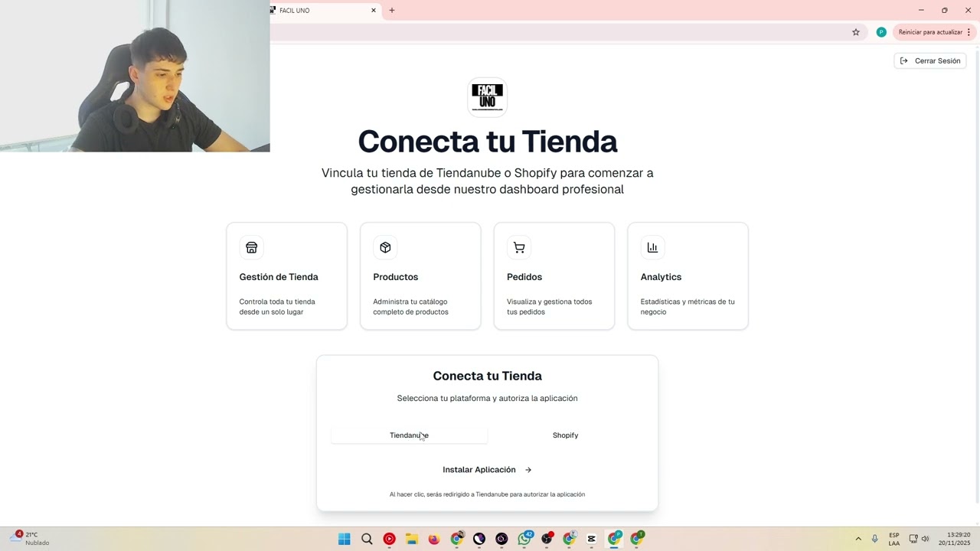Click Cerrar Sesión button
Screen dimensions: 980x551
(x=930, y=60)
